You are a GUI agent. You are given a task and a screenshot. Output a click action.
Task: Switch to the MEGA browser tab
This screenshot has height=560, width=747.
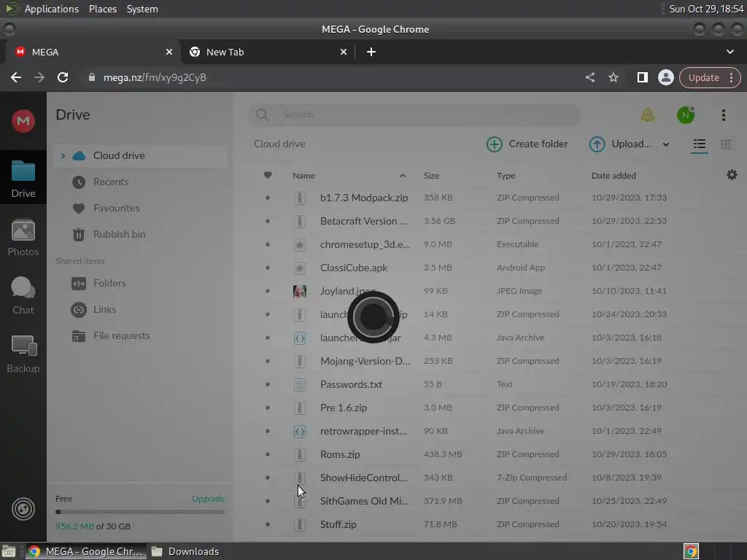tap(93, 52)
